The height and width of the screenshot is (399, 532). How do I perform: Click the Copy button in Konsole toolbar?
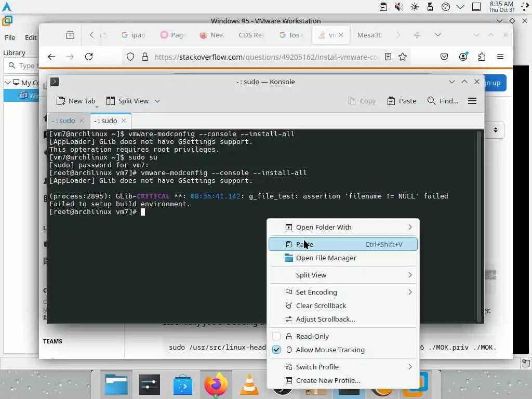(x=362, y=101)
